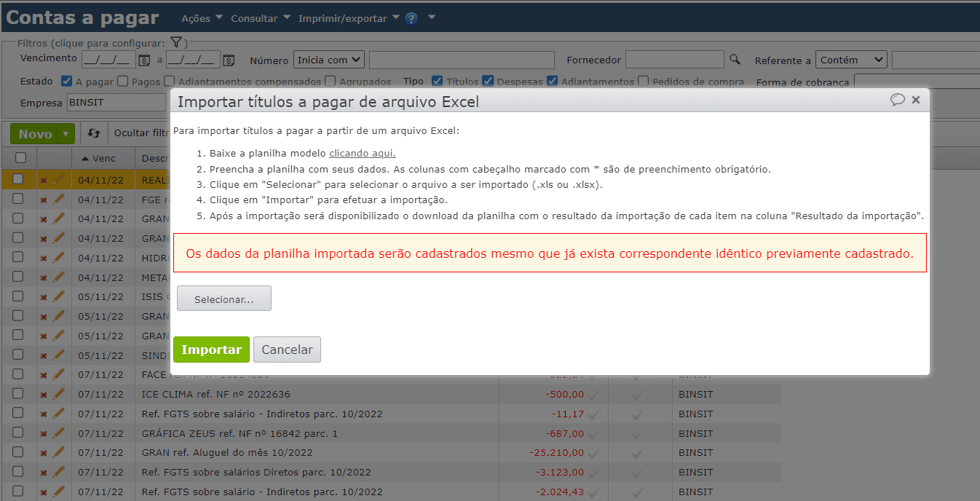Click the filter funnel icon to configure filters

175,42
